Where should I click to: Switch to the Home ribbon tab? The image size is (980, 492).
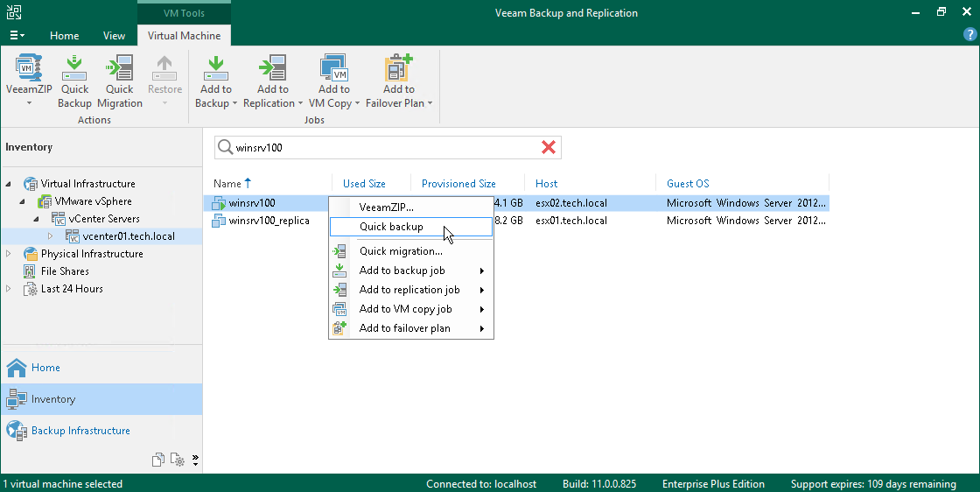point(65,36)
